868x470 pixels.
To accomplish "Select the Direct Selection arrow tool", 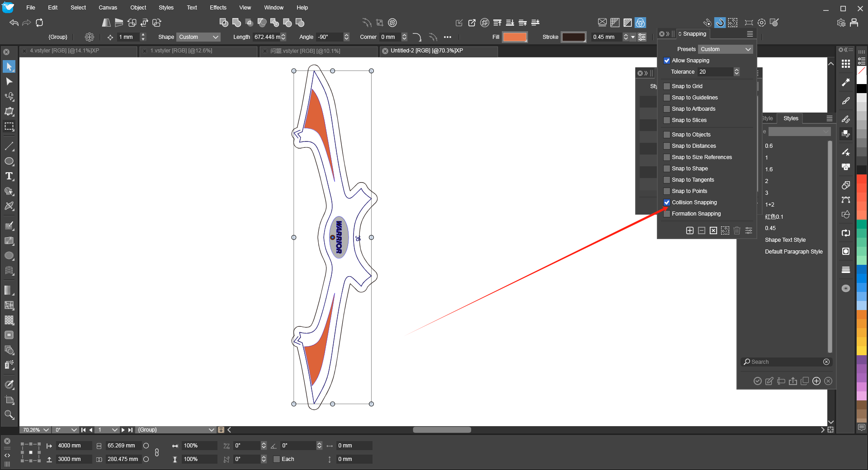I will pos(9,82).
